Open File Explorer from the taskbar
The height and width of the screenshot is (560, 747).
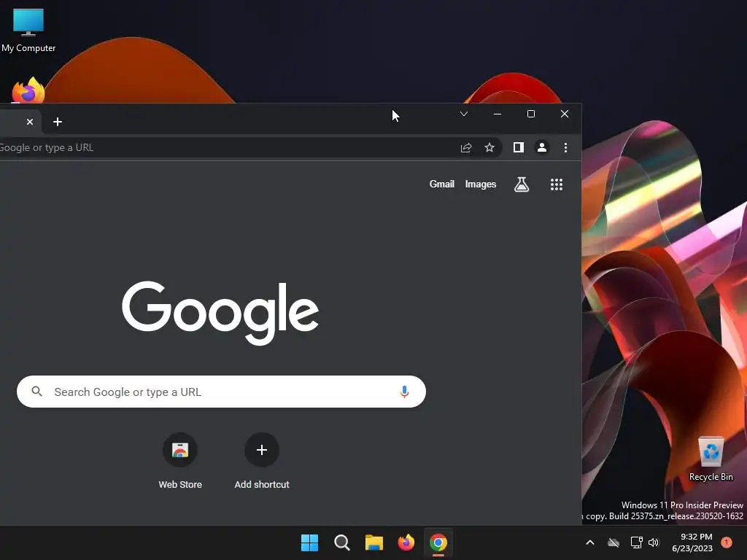click(x=374, y=542)
